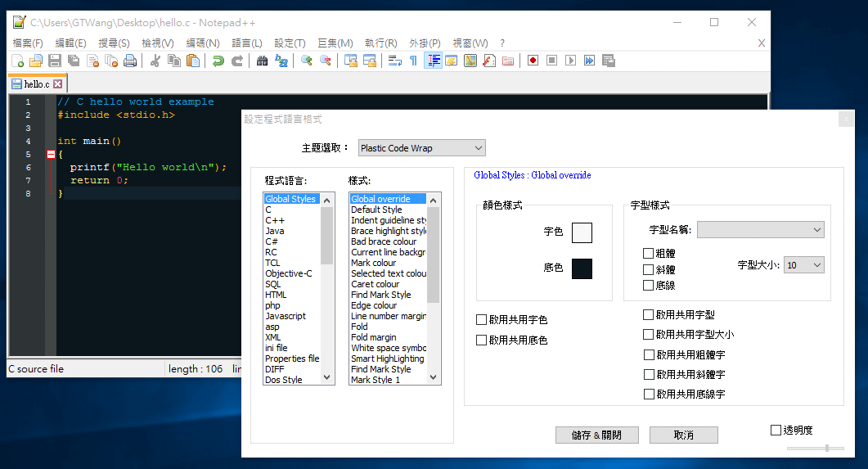Click the Print icon

point(130,61)
